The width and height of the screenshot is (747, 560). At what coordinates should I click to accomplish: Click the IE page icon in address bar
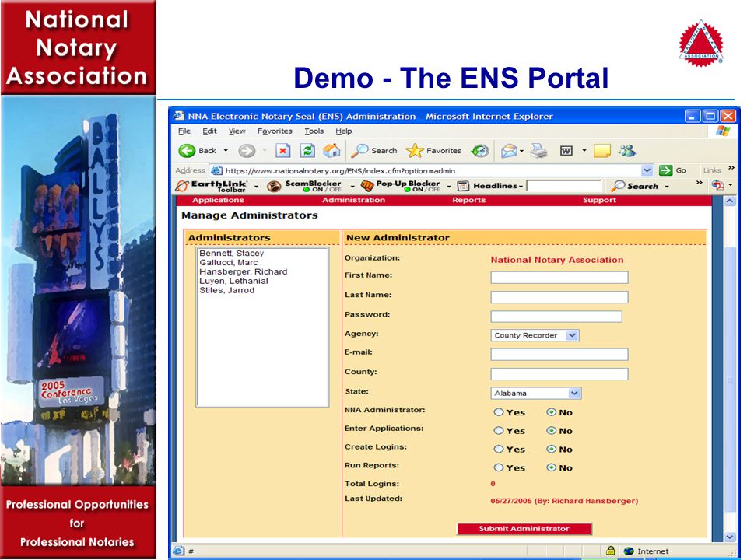tap(216, 170)
